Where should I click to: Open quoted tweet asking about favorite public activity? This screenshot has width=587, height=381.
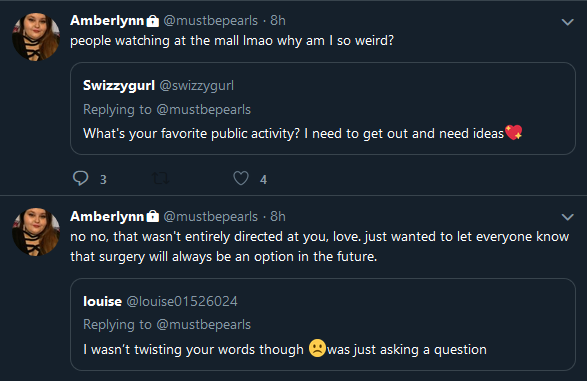[x=323, y=109]
